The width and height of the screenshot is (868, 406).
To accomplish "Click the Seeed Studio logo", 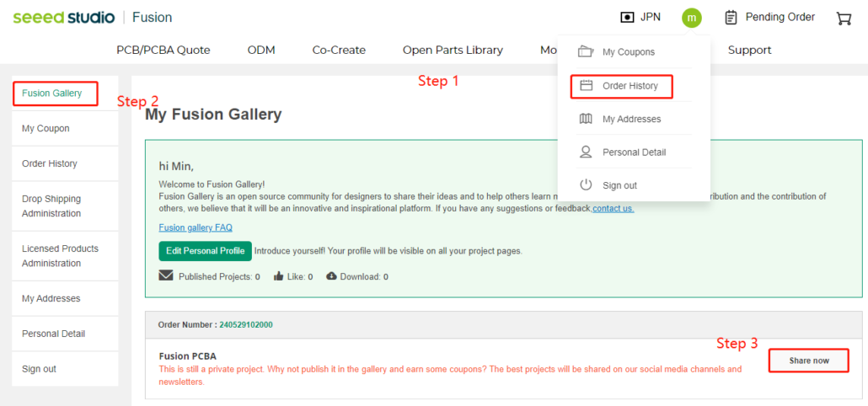I will pos(62,18).
